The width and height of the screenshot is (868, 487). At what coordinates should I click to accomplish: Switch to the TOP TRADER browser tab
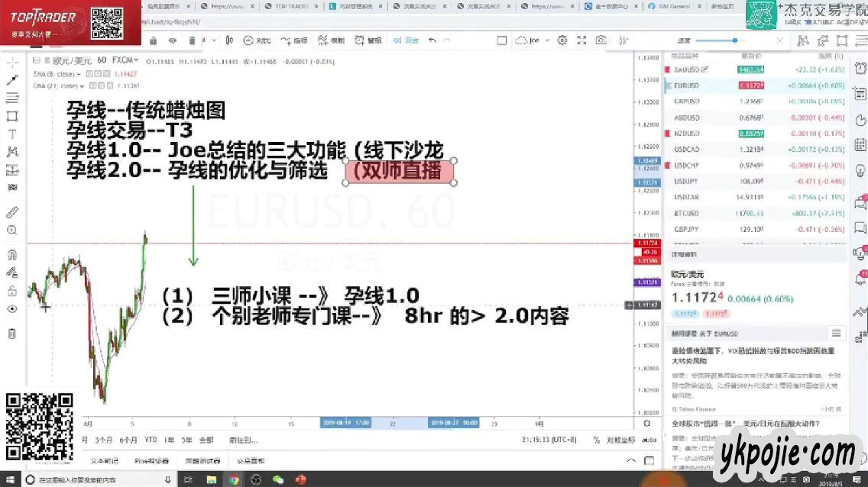coord(287,6)
